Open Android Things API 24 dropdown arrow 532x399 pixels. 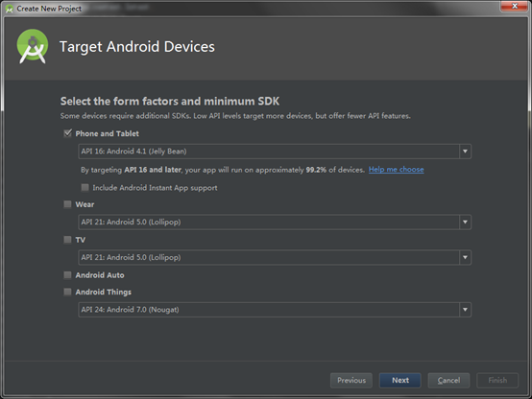pyautogui.click(x=465, y=310)
